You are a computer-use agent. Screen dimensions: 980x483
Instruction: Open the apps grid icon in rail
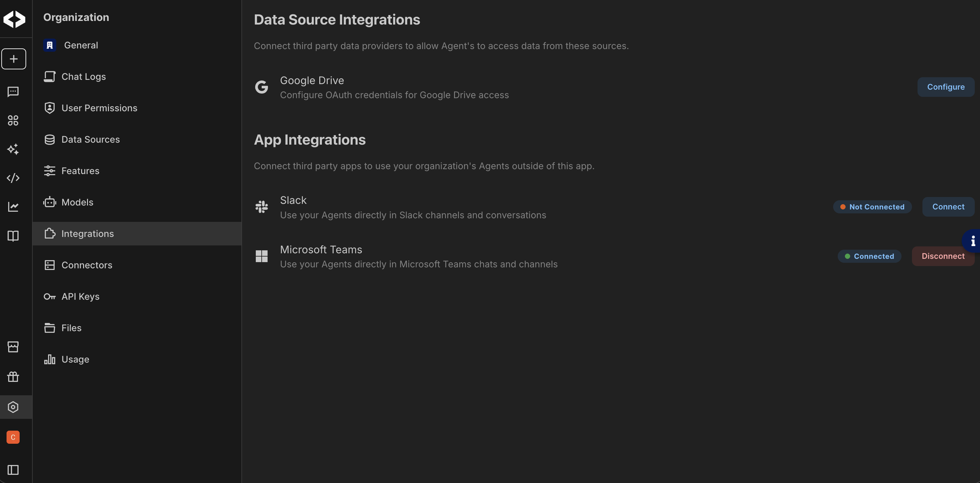(x=13, y=121)
